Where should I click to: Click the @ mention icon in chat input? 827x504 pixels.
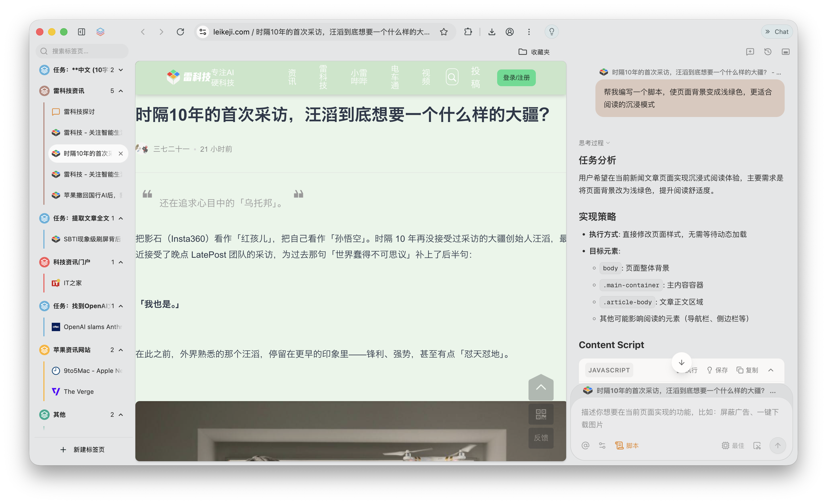click(585, 446)
